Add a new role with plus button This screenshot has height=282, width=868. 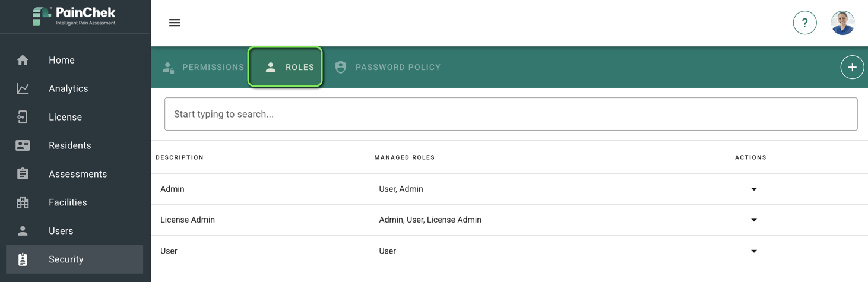click(x=852, y=67)
